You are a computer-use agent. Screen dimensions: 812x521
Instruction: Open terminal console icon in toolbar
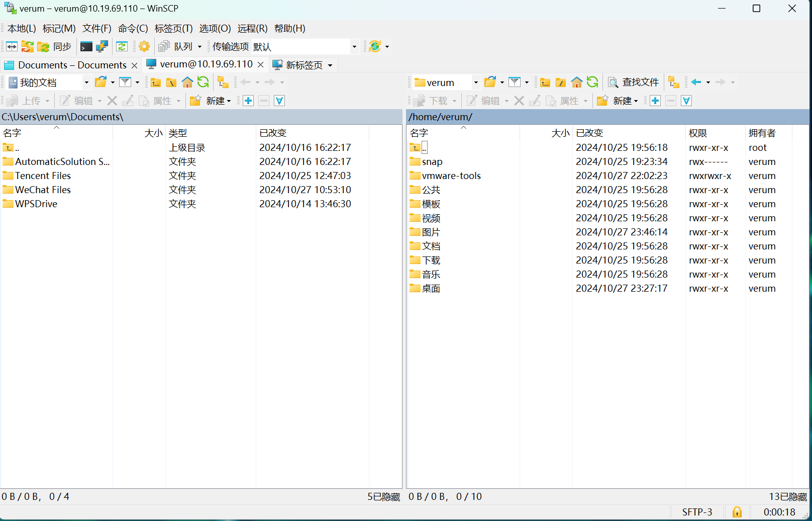click(86, 47)
